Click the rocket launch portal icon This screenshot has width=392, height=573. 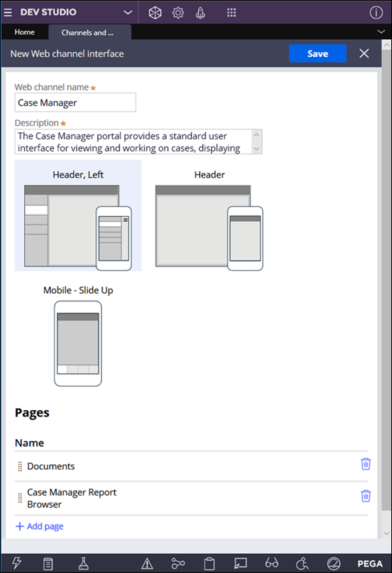(200, 13)
